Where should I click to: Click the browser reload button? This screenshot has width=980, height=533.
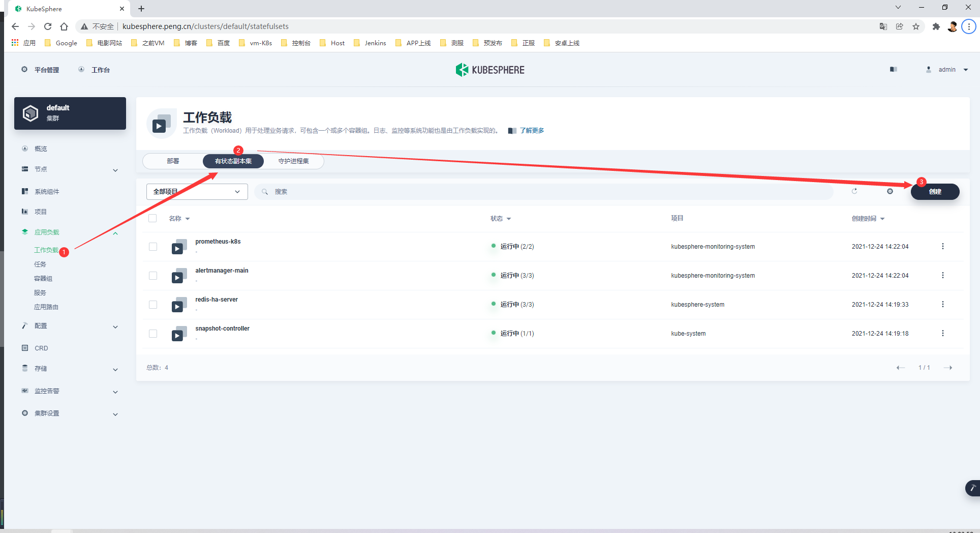click(x=48, y=26)
